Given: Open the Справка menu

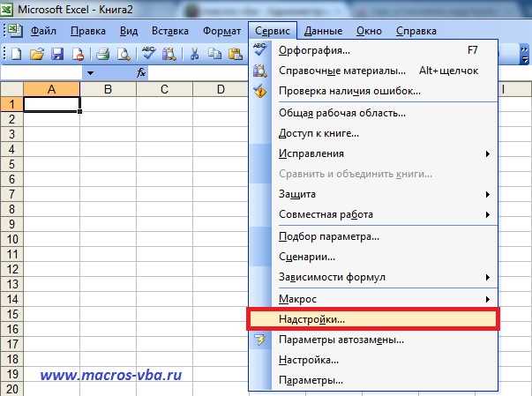Looking at the screenshot, I should pos(416,31).
